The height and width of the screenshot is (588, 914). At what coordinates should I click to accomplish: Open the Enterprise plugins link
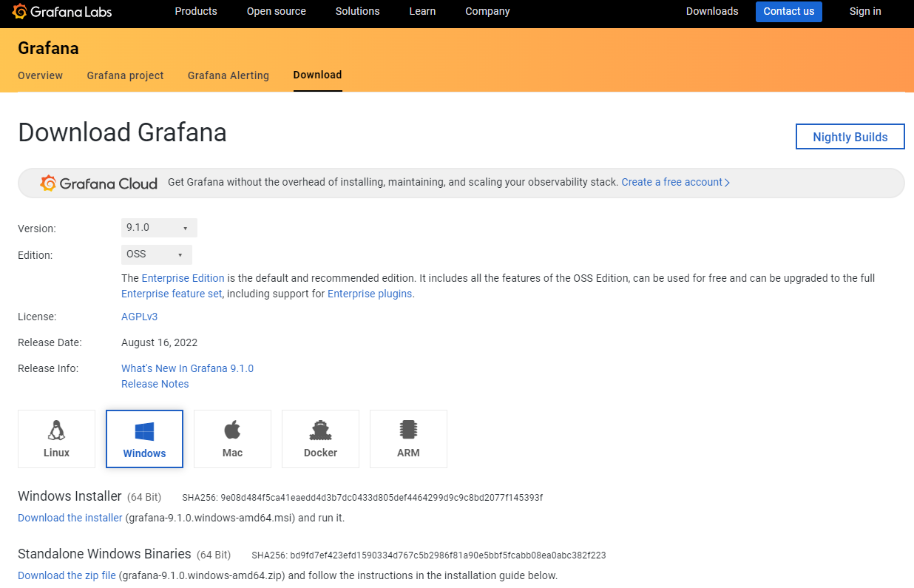[370, 294]
